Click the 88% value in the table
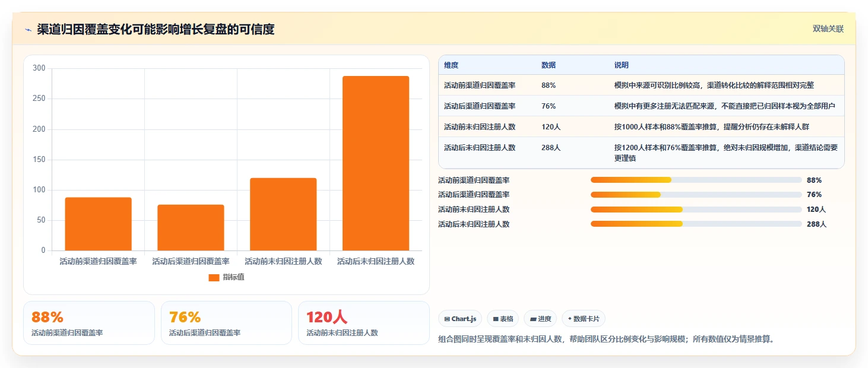Screen dimensions: 868x368 pyautogui.click(x=549, y=85)
